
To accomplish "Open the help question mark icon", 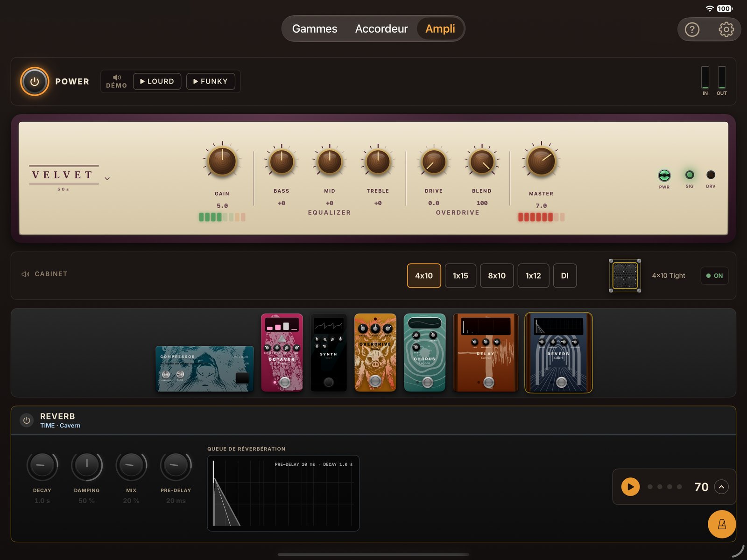I will [692, 30].
